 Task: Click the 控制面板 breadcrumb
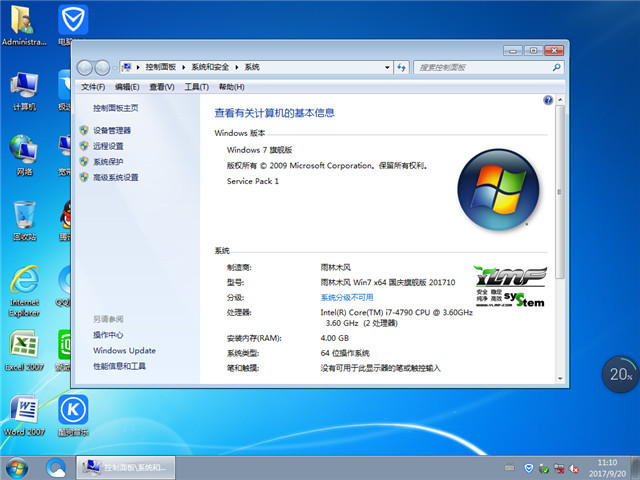[160, 67]
